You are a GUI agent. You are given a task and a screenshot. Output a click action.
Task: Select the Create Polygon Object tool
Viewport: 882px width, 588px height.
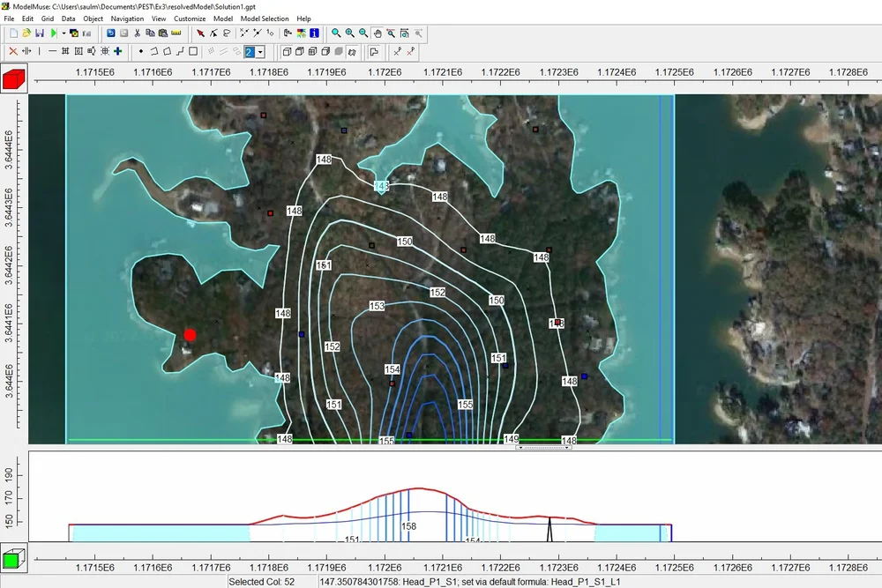pos(167,53)
